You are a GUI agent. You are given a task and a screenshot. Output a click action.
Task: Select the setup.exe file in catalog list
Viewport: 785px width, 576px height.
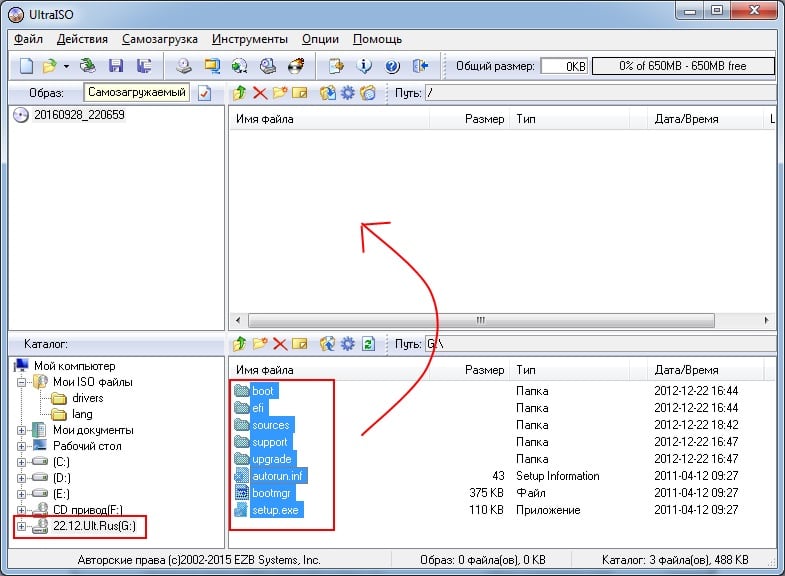pos(277,510)
